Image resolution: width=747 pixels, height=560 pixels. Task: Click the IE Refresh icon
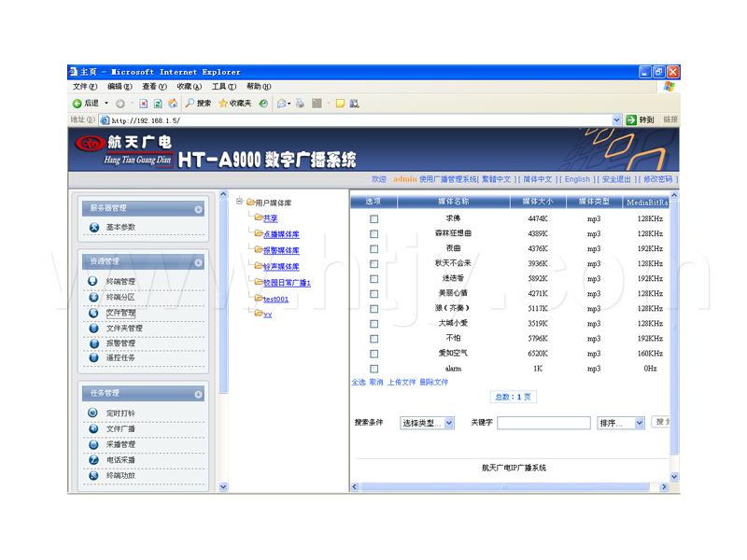(x=158, y=104)
